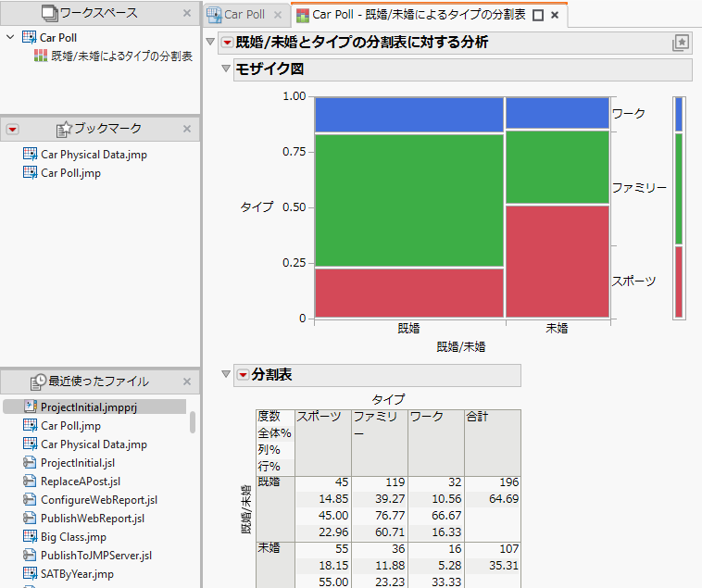
Task: Click the red スポーツ legend color bar
Action: [679, 281]
